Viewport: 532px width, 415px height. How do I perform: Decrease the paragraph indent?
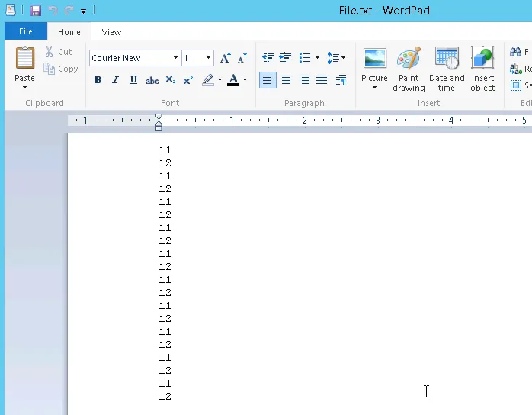tap(268, 58)
